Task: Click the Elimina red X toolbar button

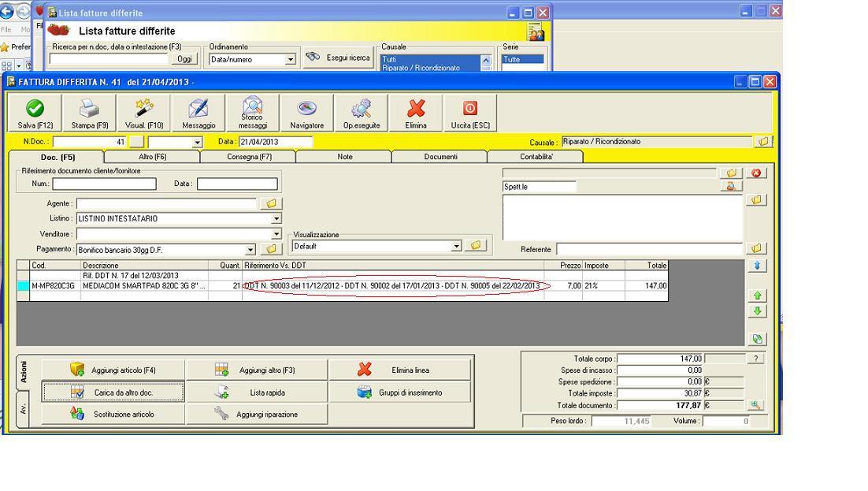Action: 415,113
